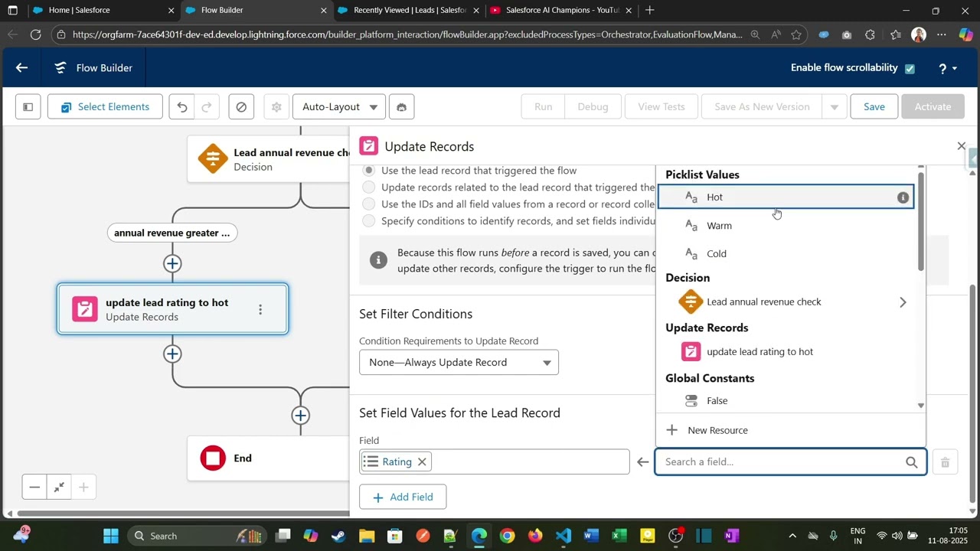Toggle the left toolbox panel icon
Screen dimensions: 980x551
[28, 107]
